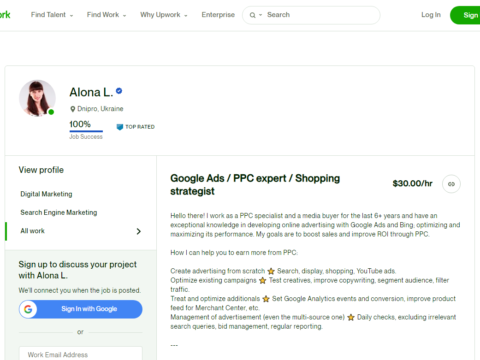Select the Search Engine Marketing profile
The image size is (480, 360).
[59, 212]
